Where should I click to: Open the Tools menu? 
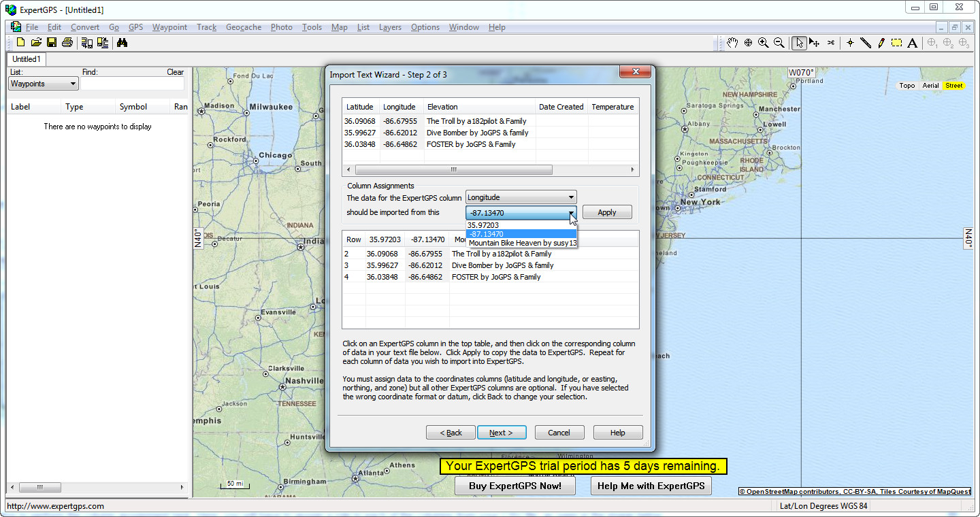click(312, 27)
